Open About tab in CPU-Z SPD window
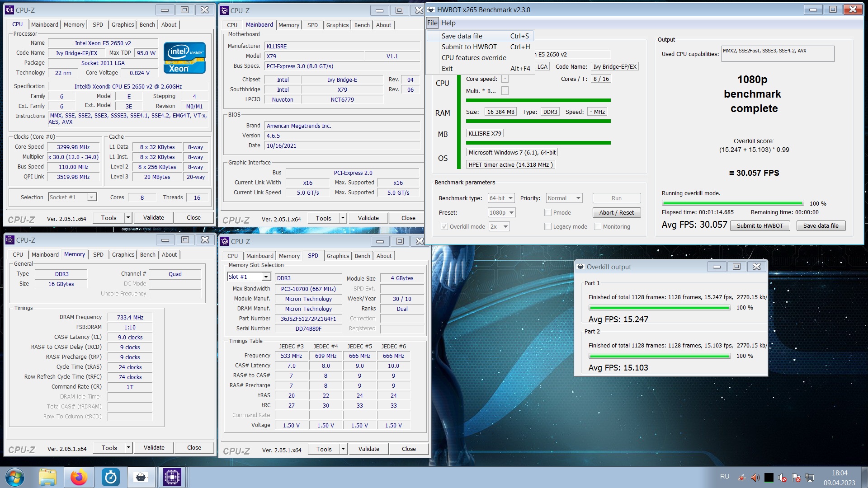Image resolution: width=868 pixels, height=488 pixels. [x=384, y=256]
